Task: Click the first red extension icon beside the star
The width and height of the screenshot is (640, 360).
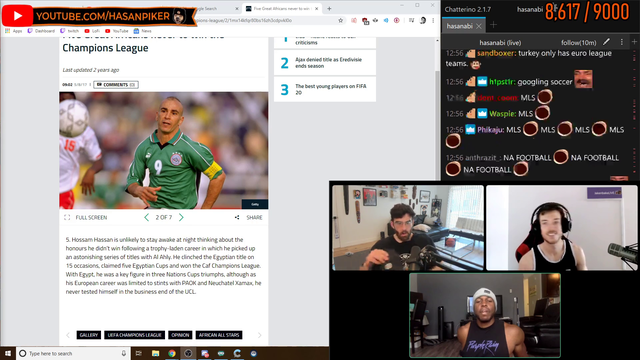Action: point(354,20)
